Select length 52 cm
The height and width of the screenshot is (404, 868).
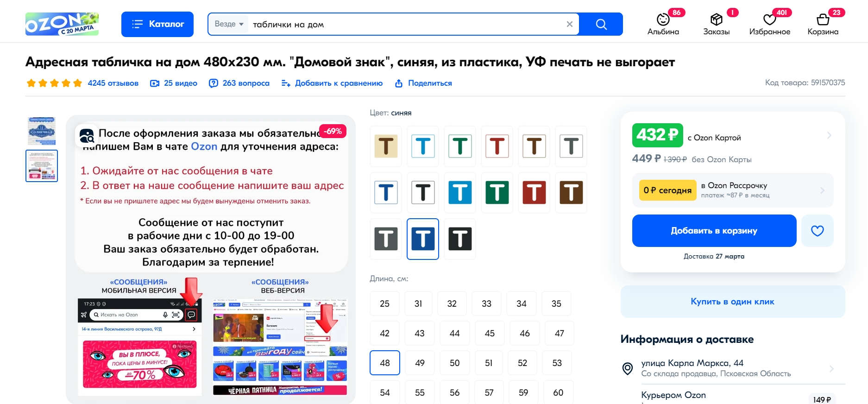522,363
